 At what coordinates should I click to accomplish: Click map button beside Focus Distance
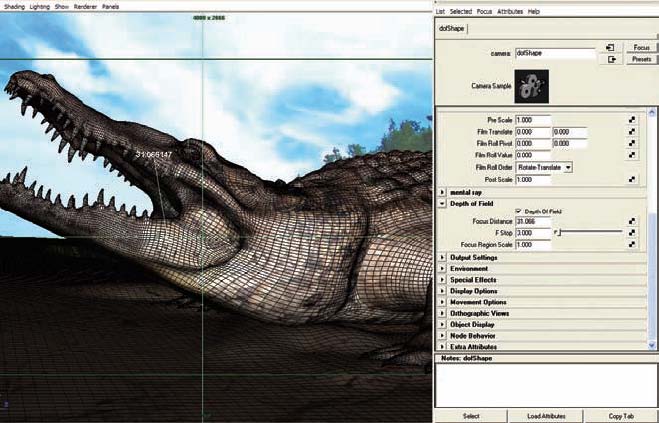(632, 221)
